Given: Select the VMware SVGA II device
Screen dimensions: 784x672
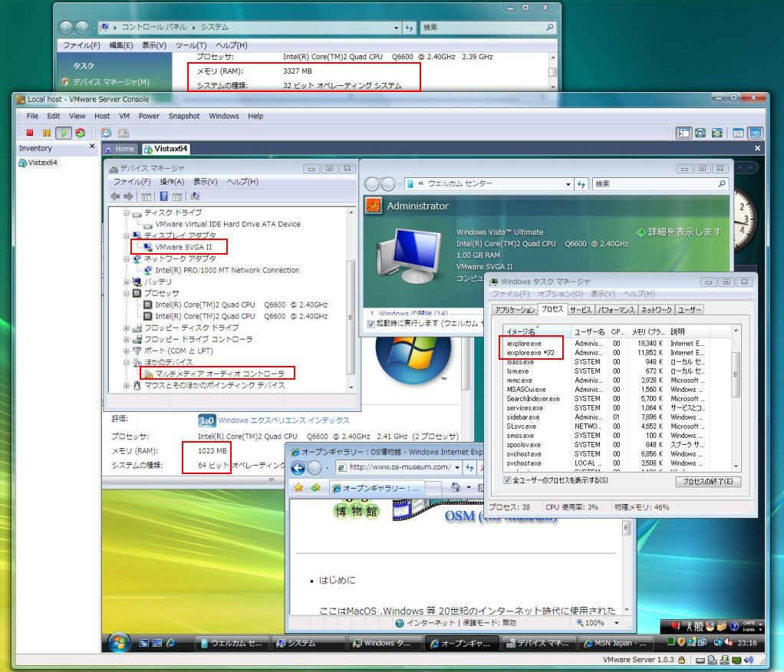Looking at the screenshot, I should point(183,247).
